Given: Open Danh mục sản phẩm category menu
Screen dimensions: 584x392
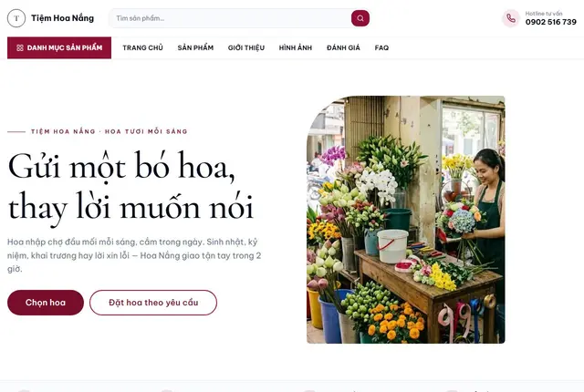Looking at the screenshot, I should coord(59,48).
